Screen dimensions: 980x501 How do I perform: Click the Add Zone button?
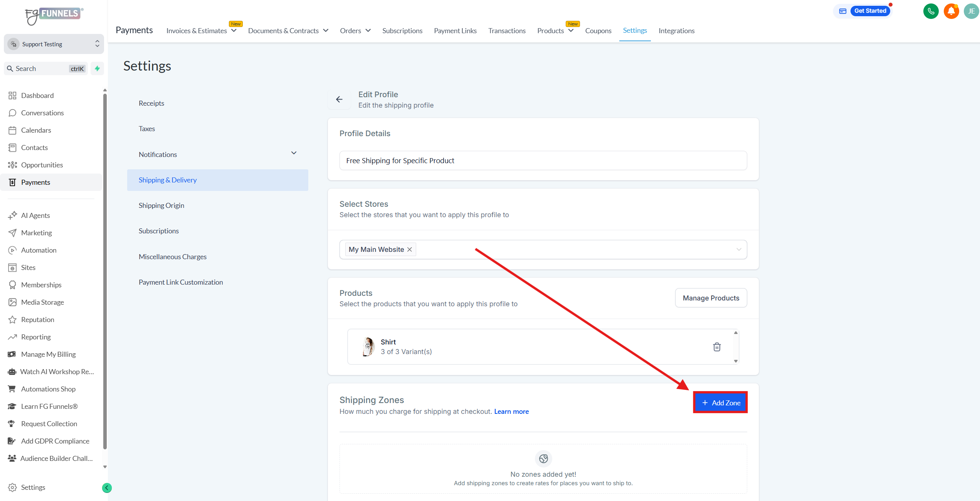click(x=720, y=403)
